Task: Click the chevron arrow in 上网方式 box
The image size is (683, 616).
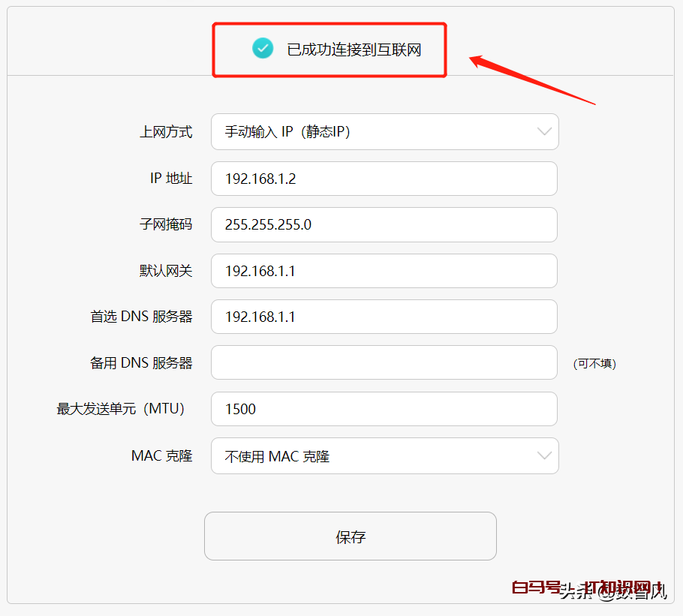Action: 544,132
